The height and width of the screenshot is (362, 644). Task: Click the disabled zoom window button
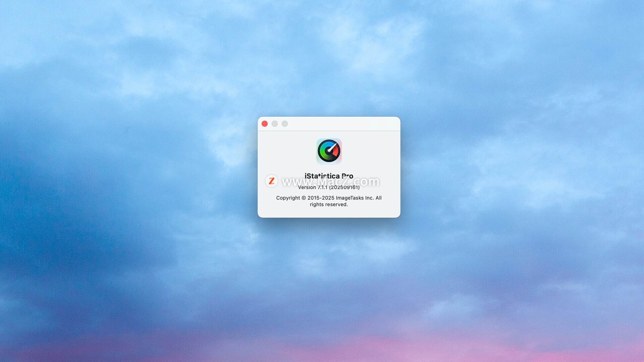pyautogui.click(x=285, y=124)
